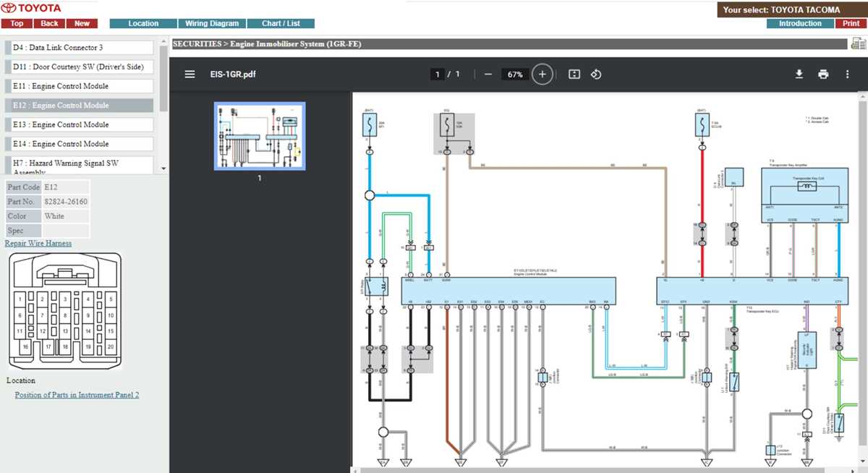
Task: Select E12 : Engine Control Module
Action: tap(80, 106)
